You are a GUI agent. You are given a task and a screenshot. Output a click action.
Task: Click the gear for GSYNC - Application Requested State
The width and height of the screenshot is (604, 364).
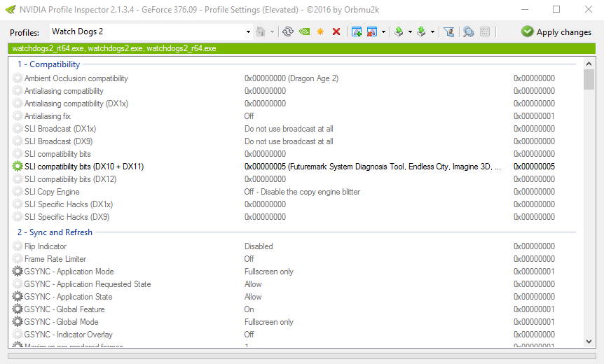(18, 284)
